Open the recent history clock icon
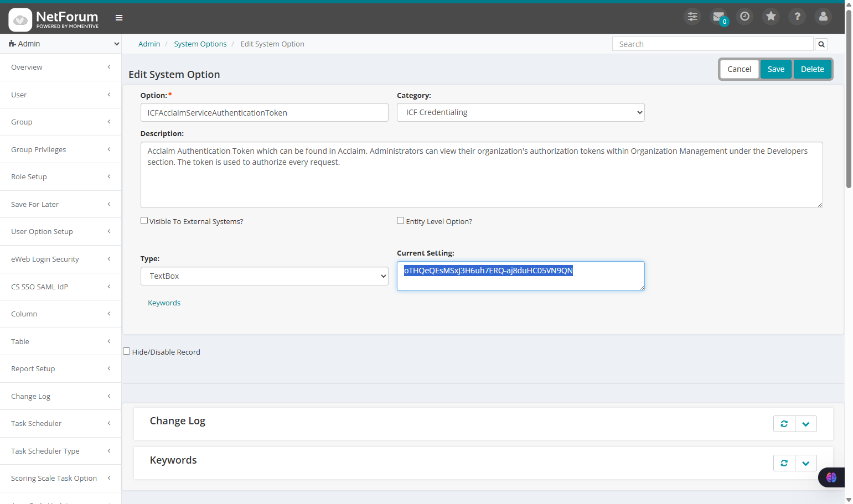 [745, 17]
